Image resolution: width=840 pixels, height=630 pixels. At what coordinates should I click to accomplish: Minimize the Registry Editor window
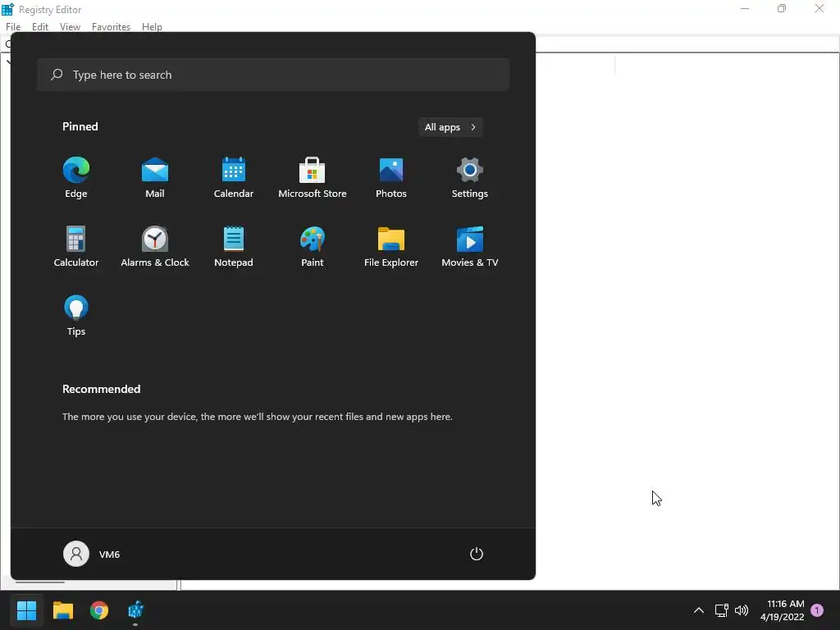coord(745,8)
